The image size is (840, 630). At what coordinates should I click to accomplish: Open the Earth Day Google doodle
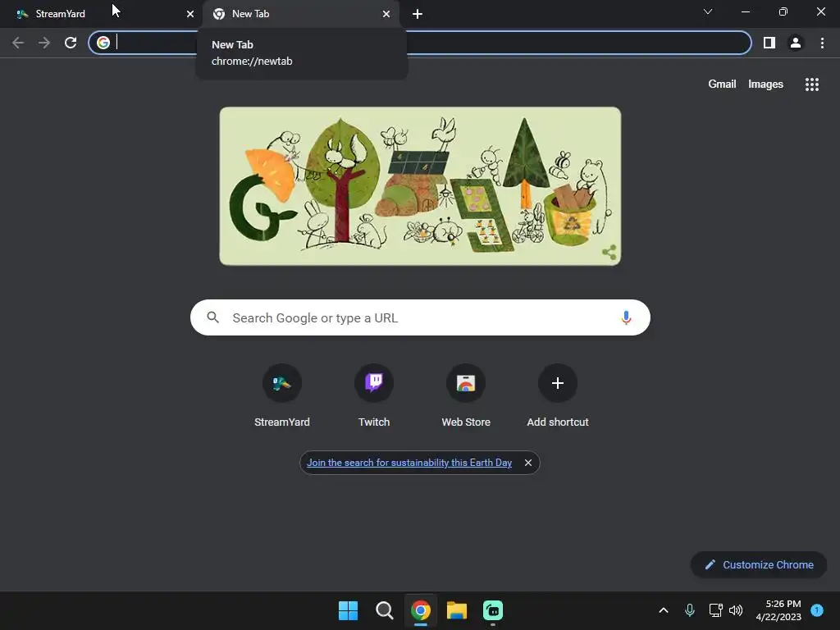(420, 186)
